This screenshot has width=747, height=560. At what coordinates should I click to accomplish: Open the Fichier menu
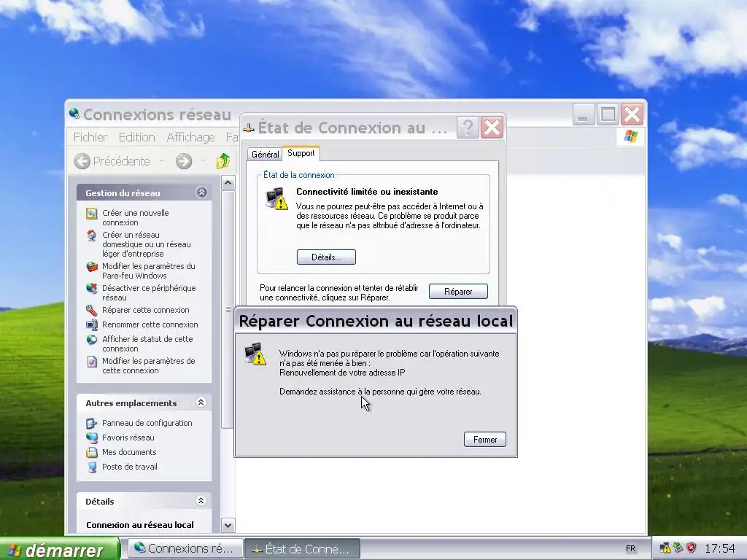(x=90, y=137)
